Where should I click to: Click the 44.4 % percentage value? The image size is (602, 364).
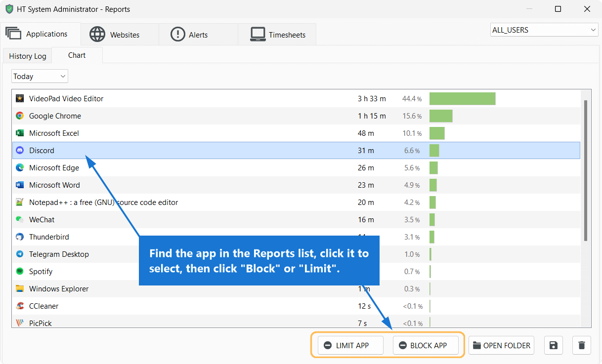point(412,99)
